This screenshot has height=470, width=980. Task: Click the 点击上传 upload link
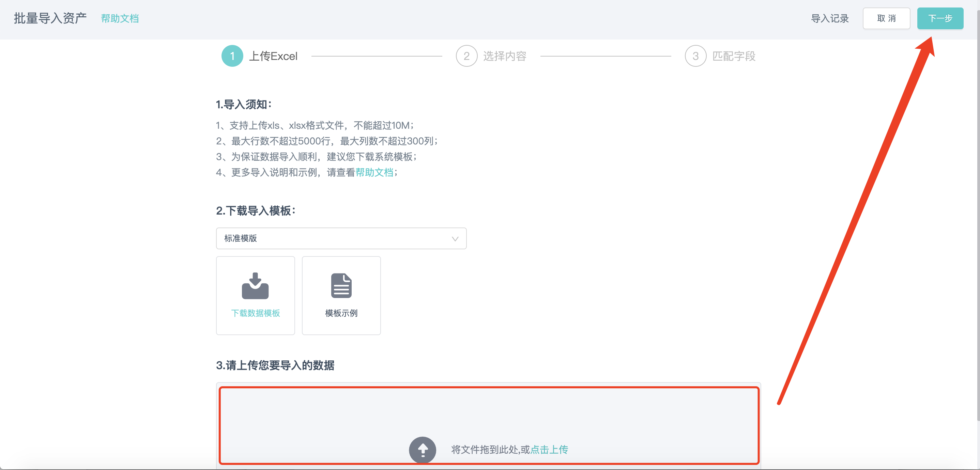point(549,450)
